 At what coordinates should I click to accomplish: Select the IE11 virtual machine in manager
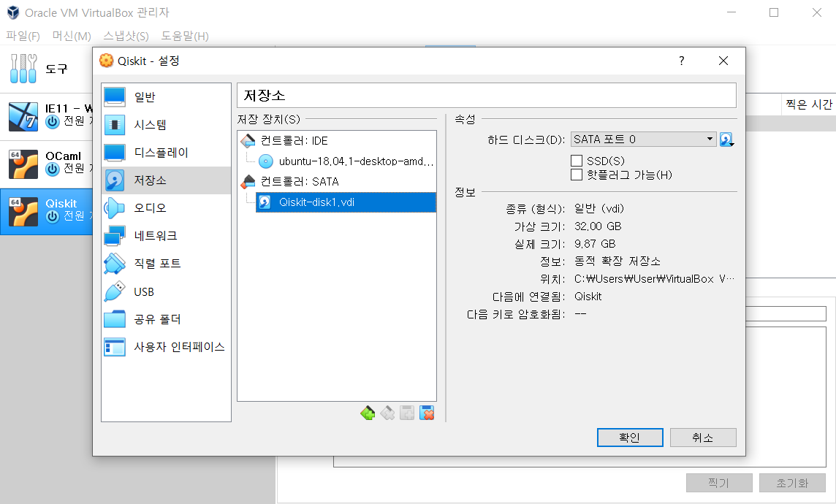click(47, 117)
